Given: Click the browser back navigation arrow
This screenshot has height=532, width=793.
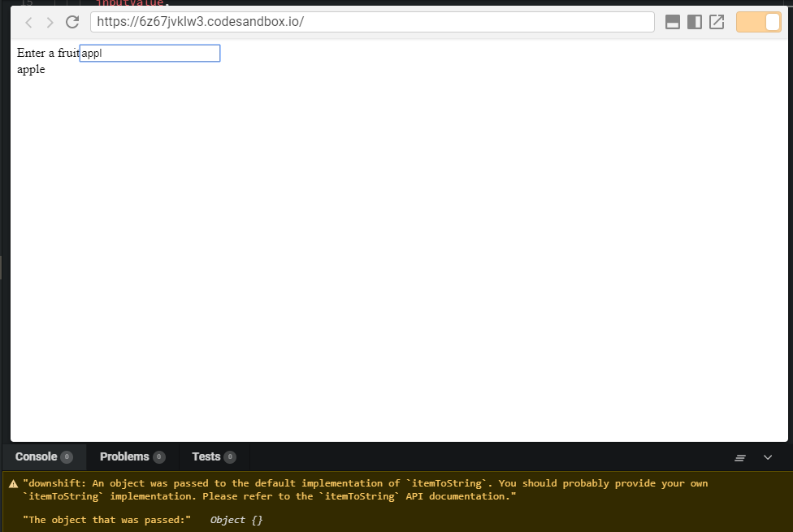Looking at the screenshot, I should [28, 22].
